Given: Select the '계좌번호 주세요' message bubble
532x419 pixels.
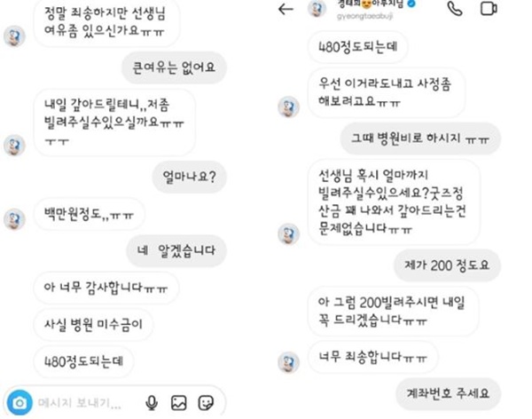Looking at the screenshot, I should coord(448,394).
